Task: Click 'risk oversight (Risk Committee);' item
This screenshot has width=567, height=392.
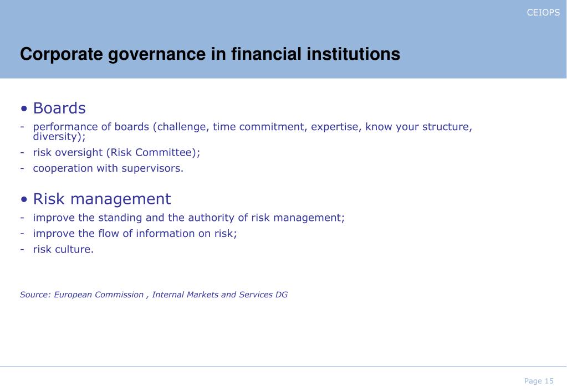Action: tap(116, 152)
